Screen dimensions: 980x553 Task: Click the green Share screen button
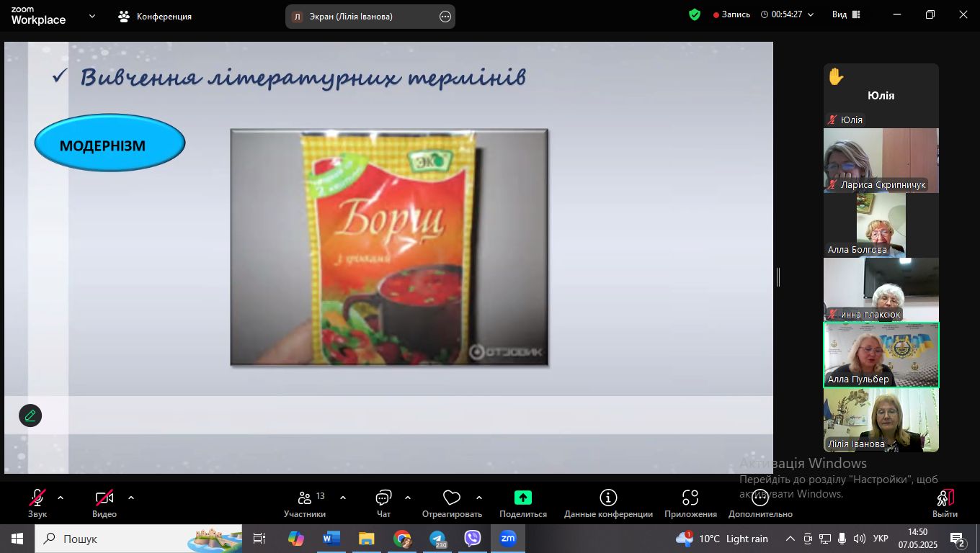pos(522,503)
